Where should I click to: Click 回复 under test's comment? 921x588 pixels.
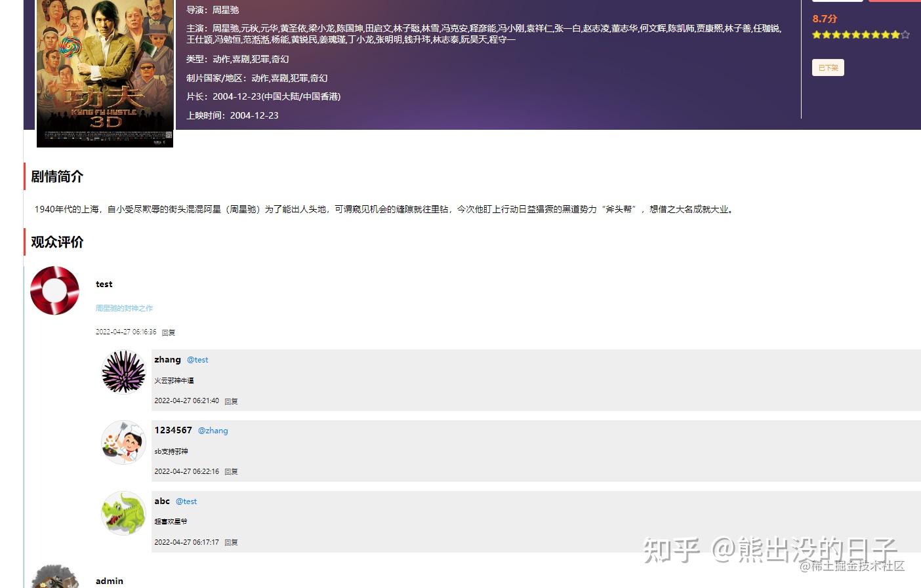(x=168, y=332)
